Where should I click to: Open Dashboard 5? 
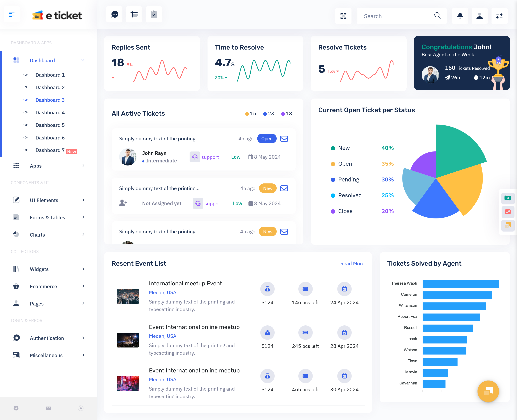pos(50,125)
